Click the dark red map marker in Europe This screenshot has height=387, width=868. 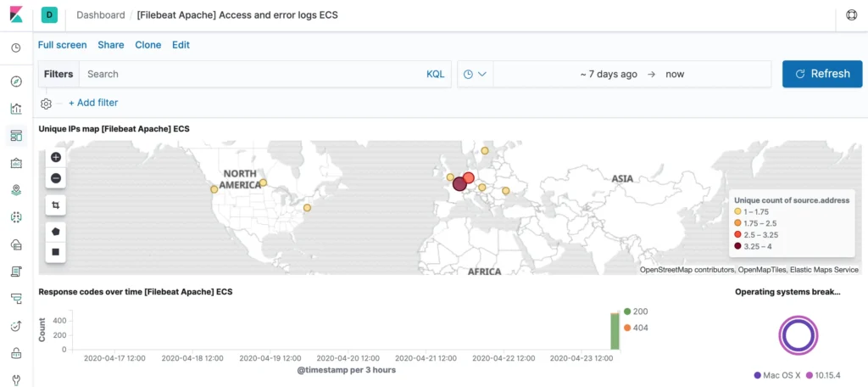click(459, 184)
